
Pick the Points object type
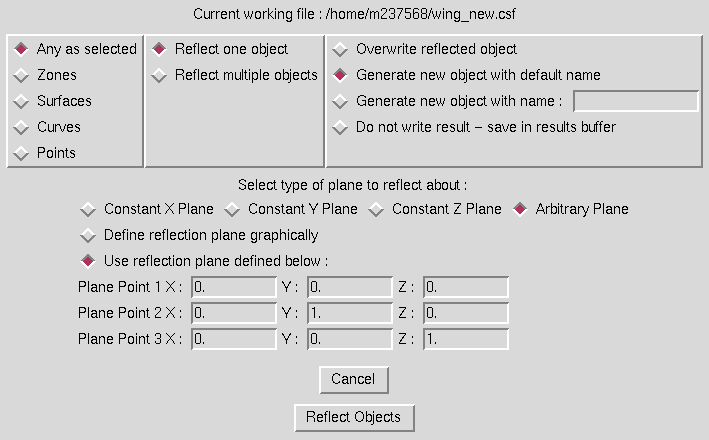20,153
